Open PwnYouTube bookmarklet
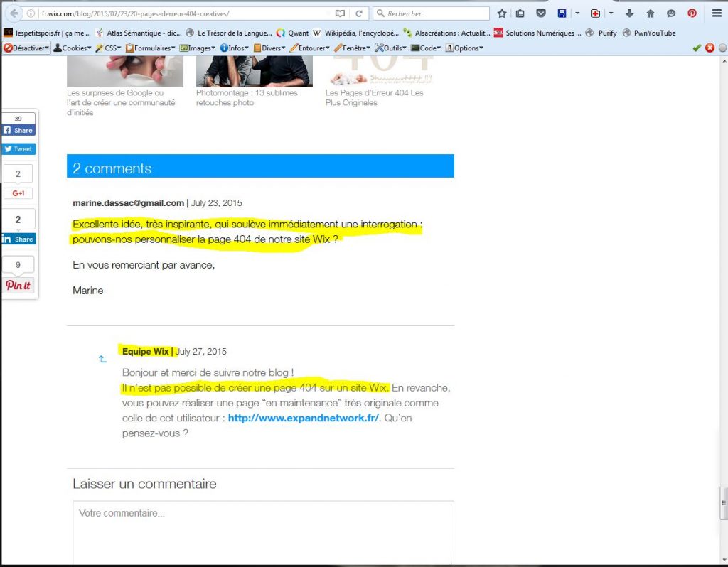The width and height of the screenshot is (728, 567). 649,33
